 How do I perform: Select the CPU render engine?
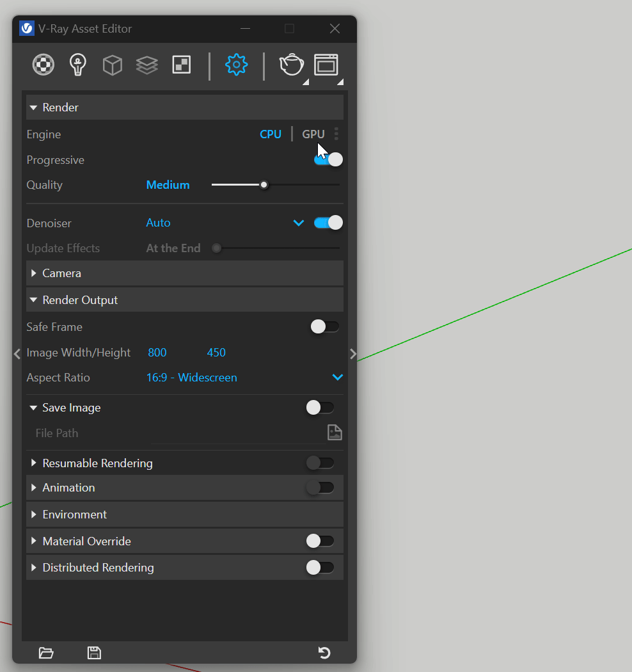click(271, 134)
